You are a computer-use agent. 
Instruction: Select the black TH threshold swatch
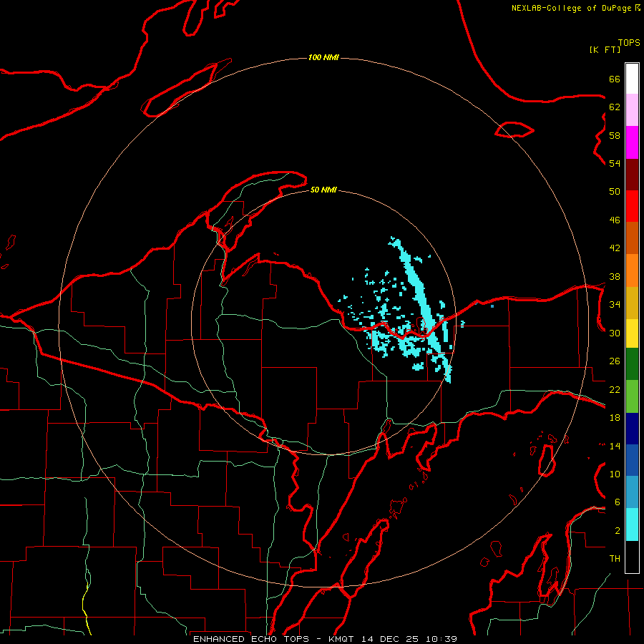[632, 557]
